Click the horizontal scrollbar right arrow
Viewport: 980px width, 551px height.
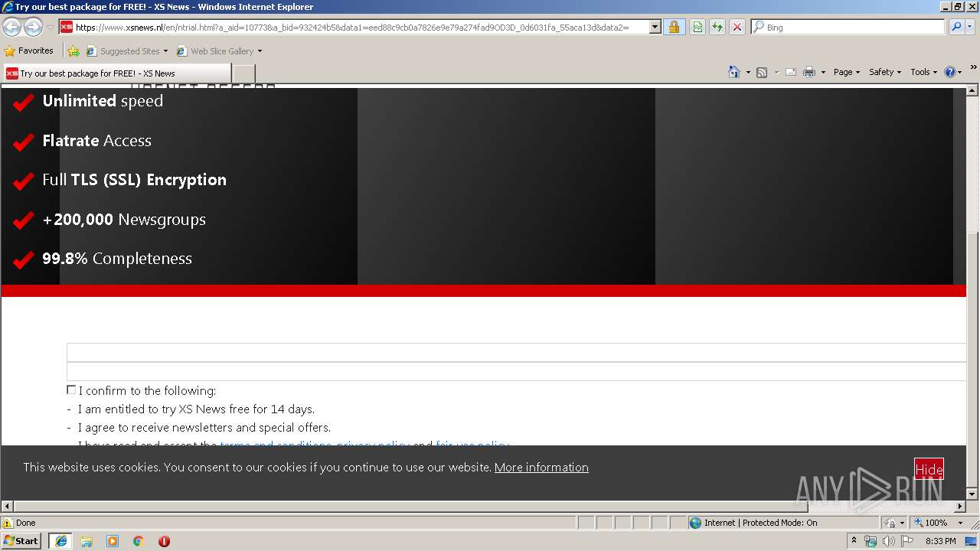[x=960, y=506]
